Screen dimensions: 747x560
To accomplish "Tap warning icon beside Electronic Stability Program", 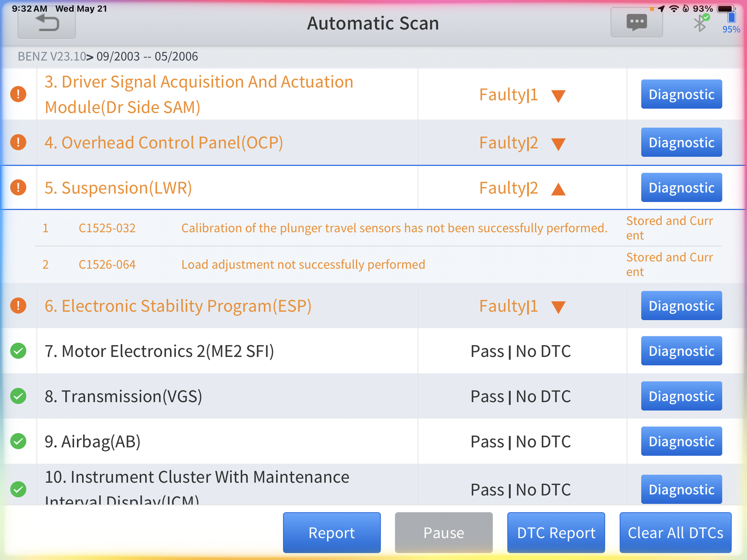I will click(x=18, y=306).
